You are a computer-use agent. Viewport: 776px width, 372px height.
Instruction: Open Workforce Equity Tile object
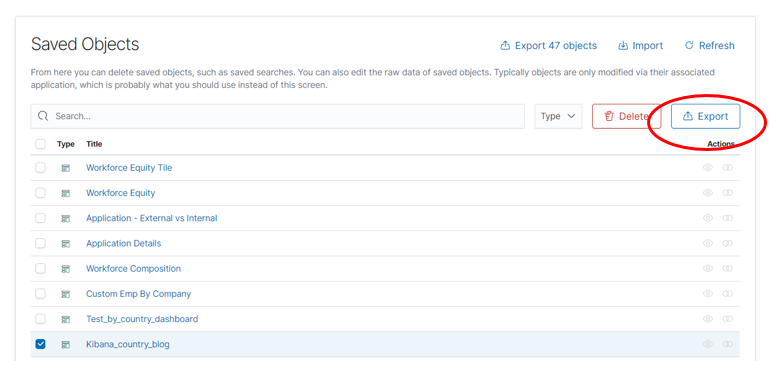[129, 168]
